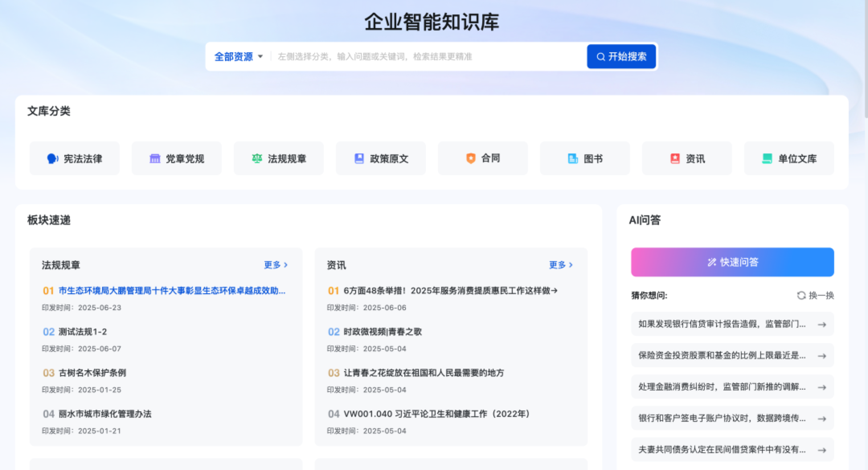
Task: Click the 党章党规 building icon
Action: pos(155,159)
